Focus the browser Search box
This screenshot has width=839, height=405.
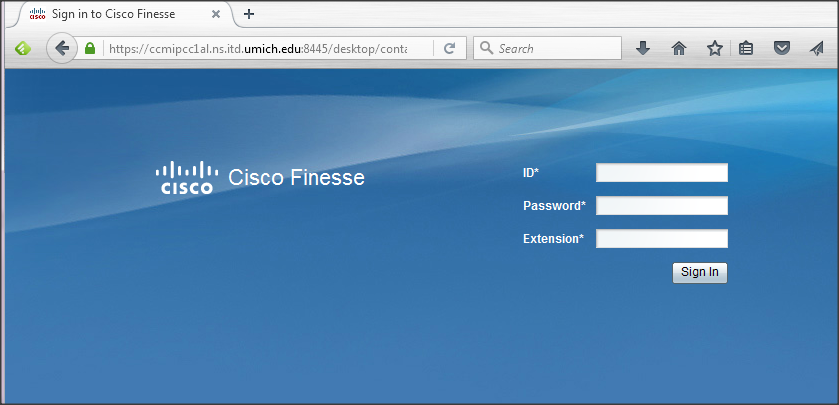[x=547, y=48]
